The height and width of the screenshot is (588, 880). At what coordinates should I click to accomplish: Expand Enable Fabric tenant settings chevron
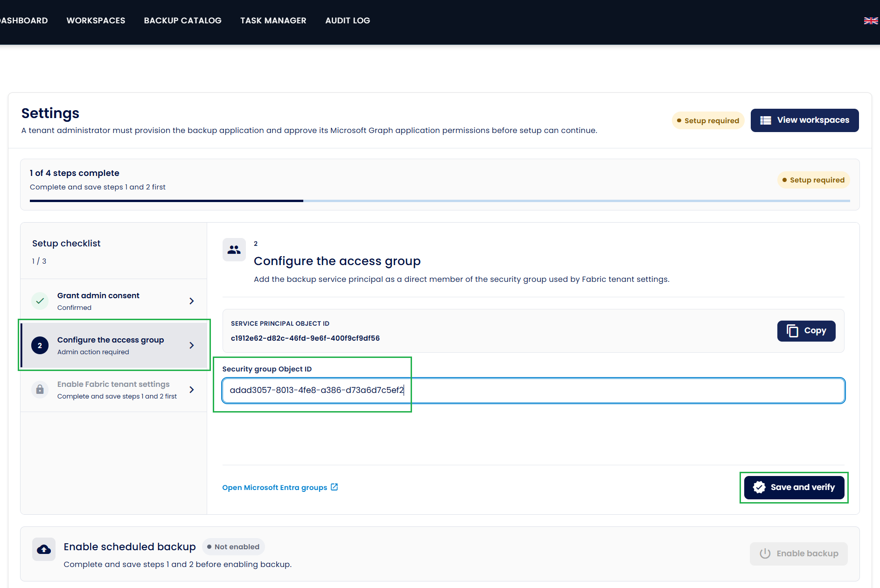(191, 390)
